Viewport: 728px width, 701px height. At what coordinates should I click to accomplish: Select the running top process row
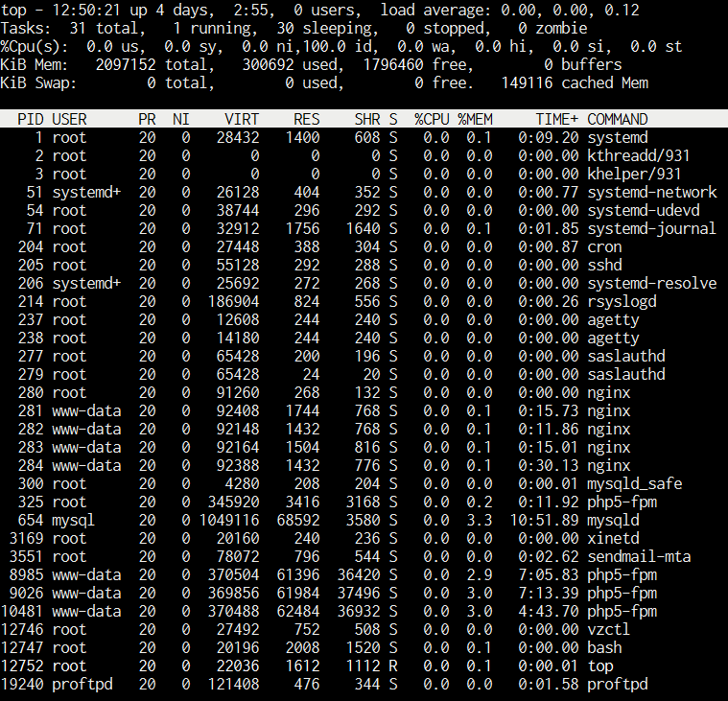coord(364,666)
